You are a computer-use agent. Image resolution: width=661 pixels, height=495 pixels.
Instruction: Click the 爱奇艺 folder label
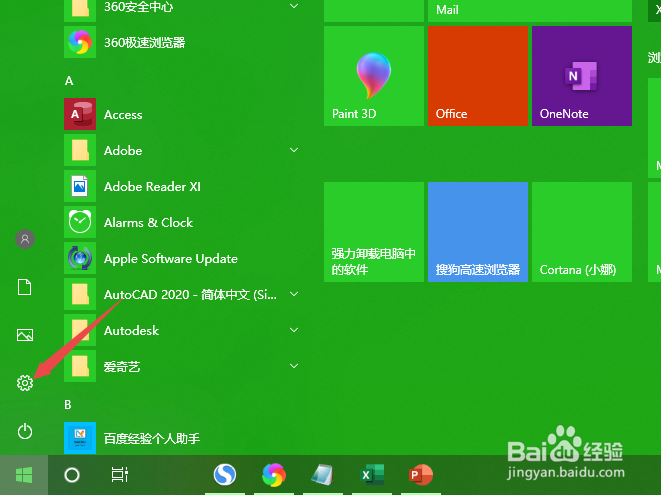click(x=122, y=366)
